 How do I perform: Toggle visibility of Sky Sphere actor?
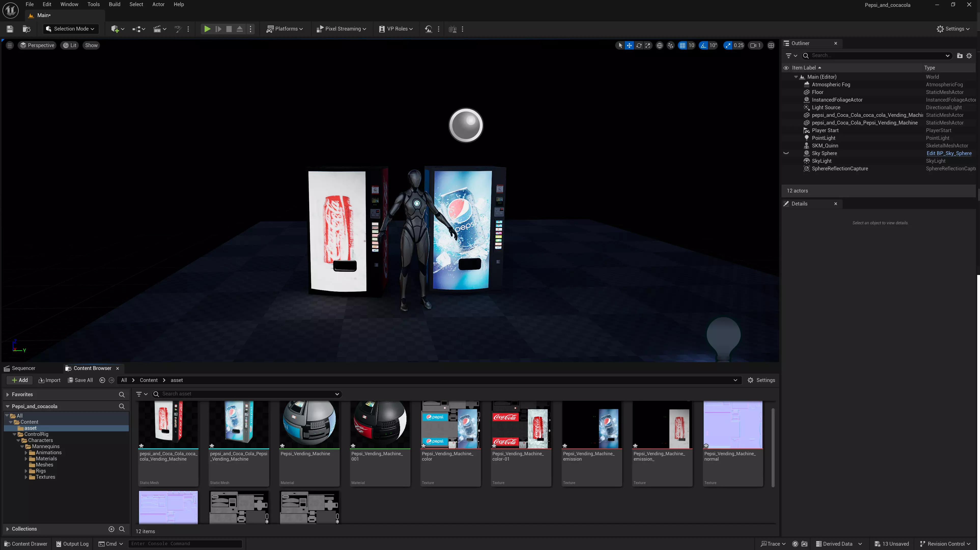(786, 153)
